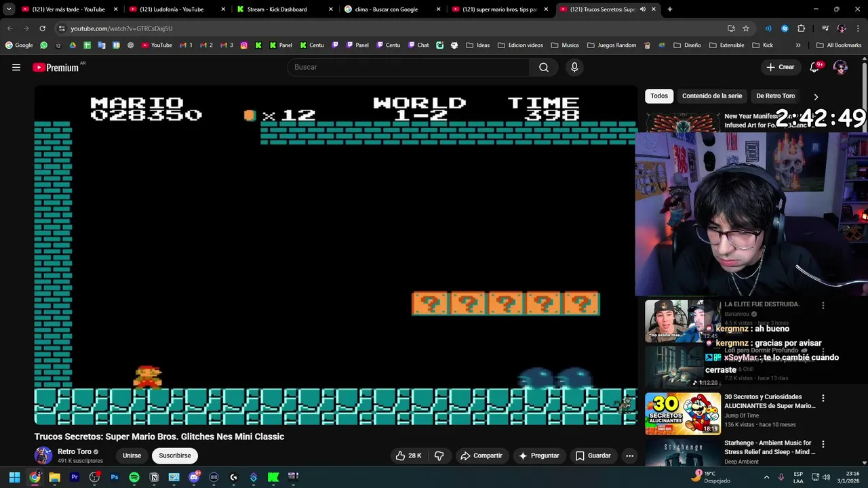Reload the page

coord(42,28)
